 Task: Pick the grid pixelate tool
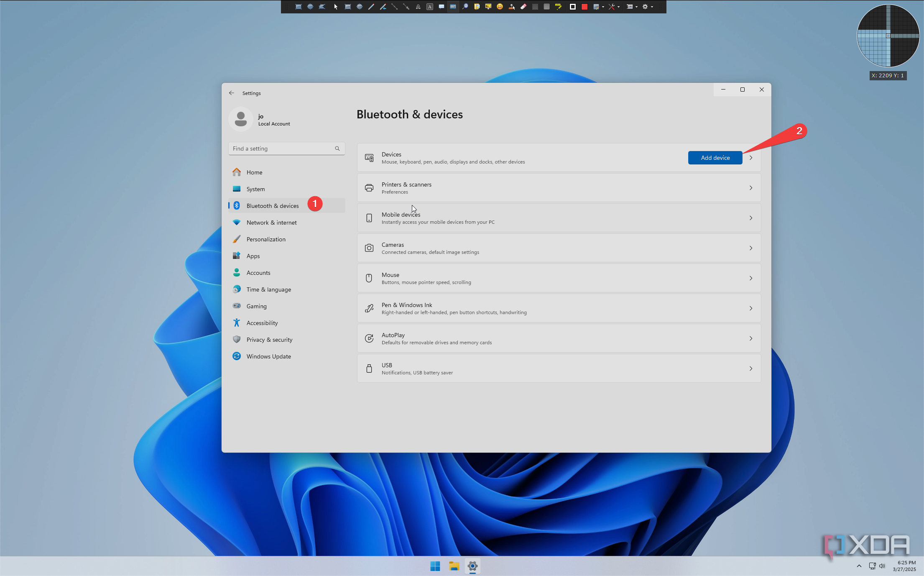click(x=546, y=7)
